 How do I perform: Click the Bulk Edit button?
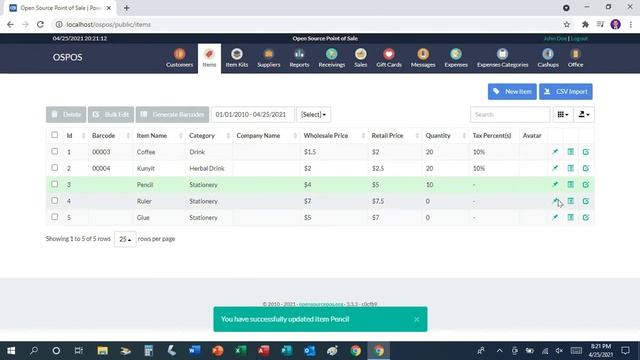click(x=111, y=115)
